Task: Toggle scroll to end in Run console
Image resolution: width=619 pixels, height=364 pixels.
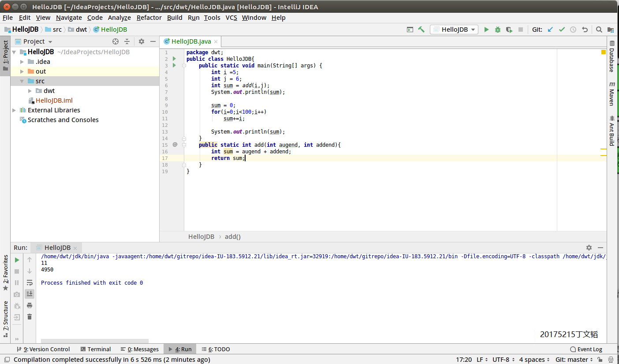Action: click(x=30, y=293)
